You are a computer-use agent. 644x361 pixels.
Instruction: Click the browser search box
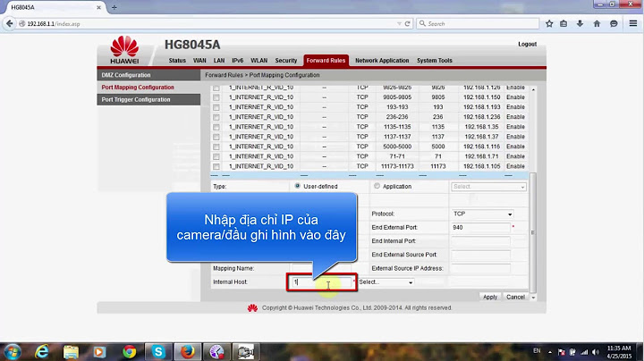pos(478,24)
